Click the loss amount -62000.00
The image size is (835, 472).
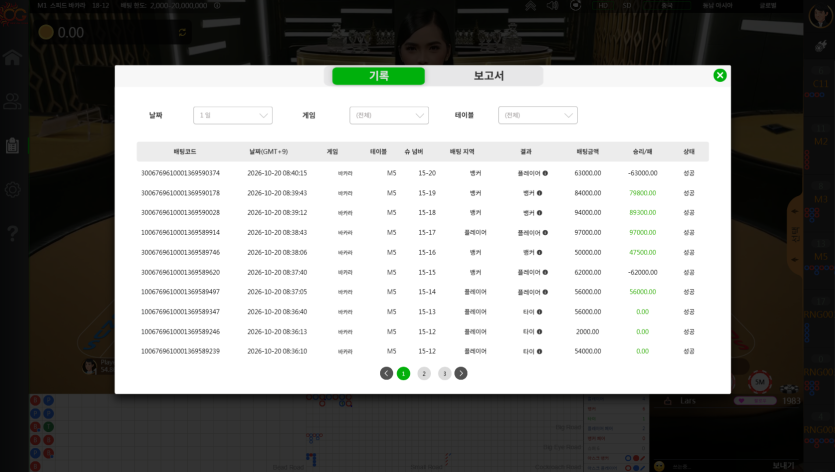pos(642,272)
